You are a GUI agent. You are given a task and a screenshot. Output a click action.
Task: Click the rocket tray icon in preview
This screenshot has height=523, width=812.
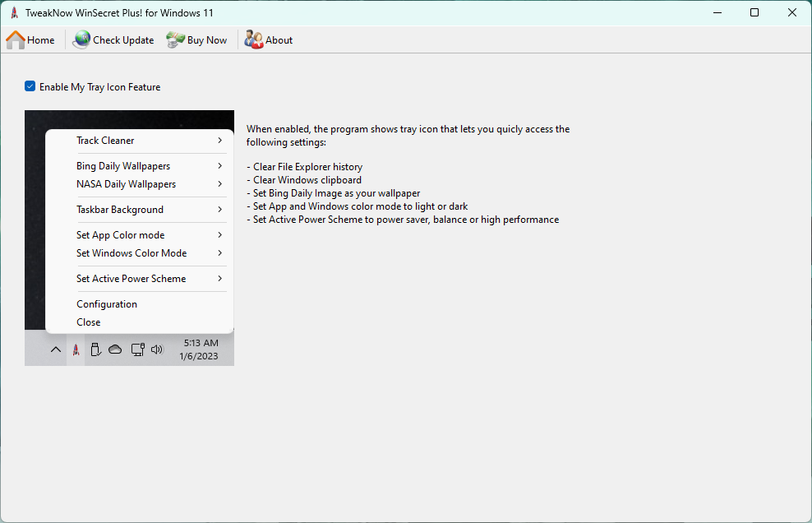click(x=76, y=349)
